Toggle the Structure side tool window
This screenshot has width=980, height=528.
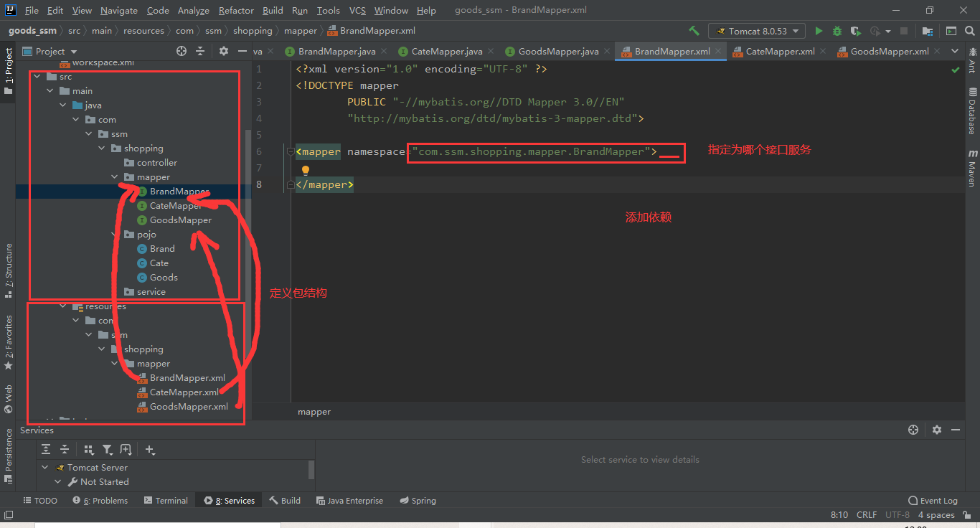click(8, 270)
